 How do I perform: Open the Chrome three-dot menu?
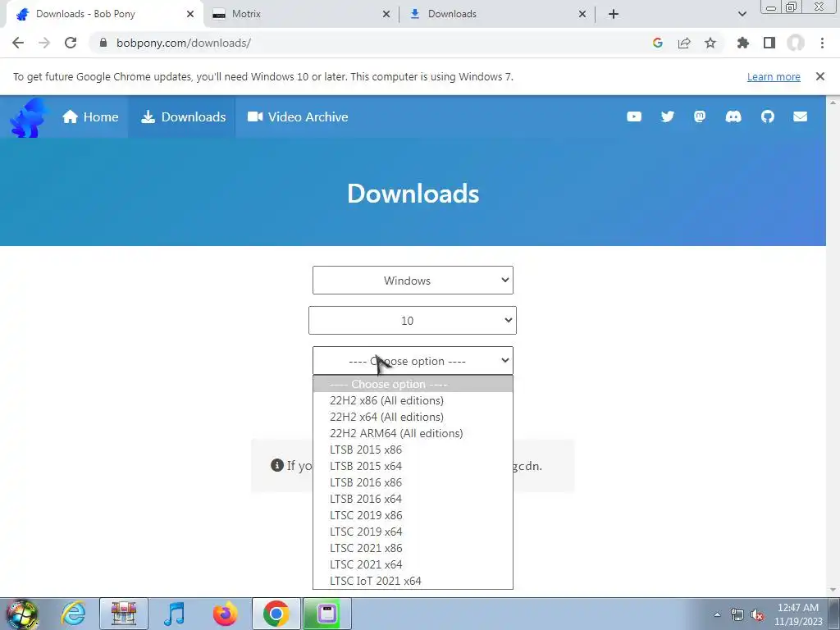click(822, 43)
